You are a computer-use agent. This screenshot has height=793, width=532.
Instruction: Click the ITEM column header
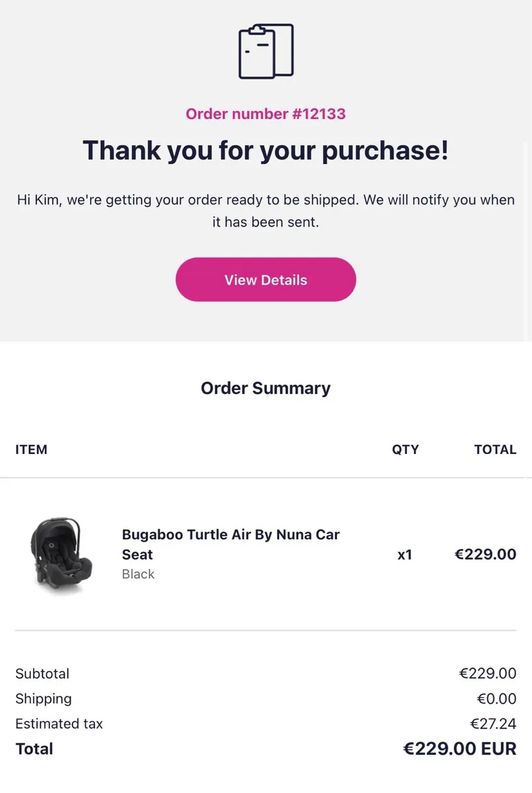tap(31, 449)
